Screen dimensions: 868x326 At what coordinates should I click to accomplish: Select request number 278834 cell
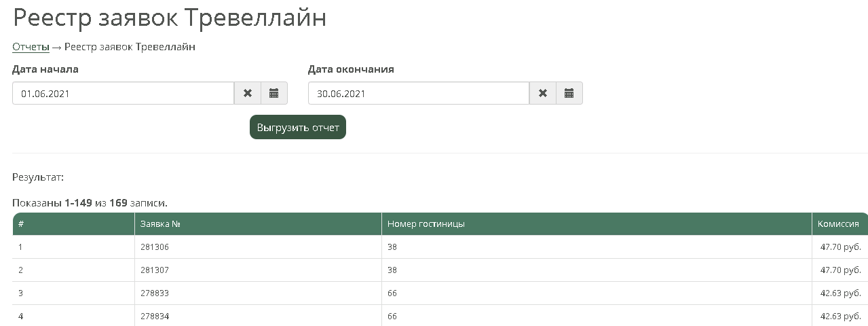click(x=154, y=316)
